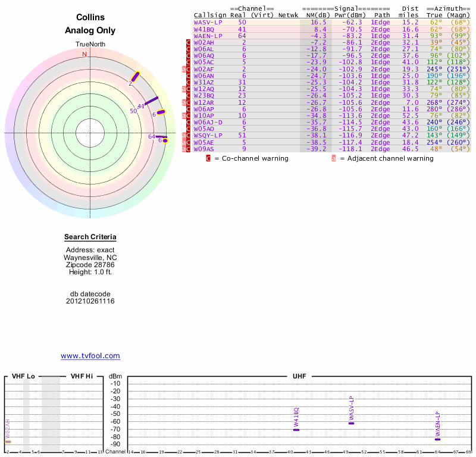This screenshot has height=457, width=476.
Task: Click the Search Criteria heading
Action: coord(90,237)
